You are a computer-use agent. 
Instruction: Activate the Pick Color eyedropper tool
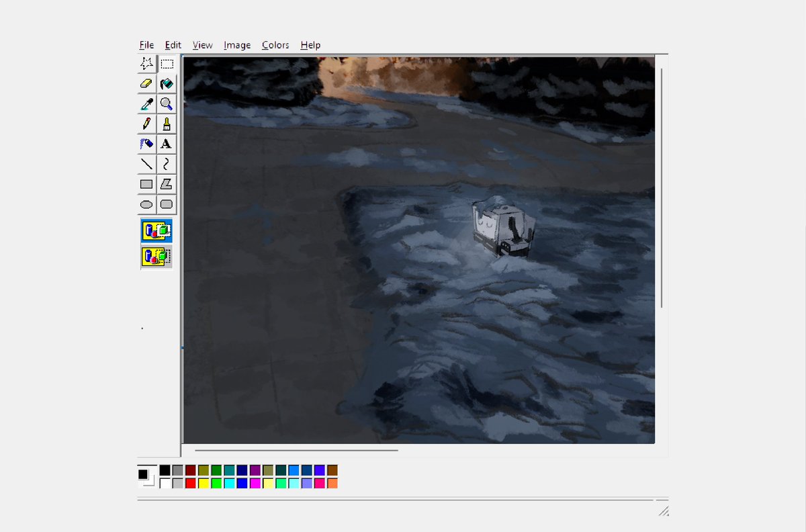[x=146, y=104]
